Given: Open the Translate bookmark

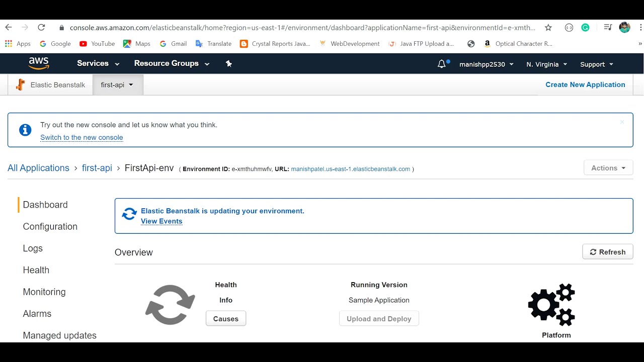Looking at the screenshot, I should pyautogui.click(x=214, y=44).
